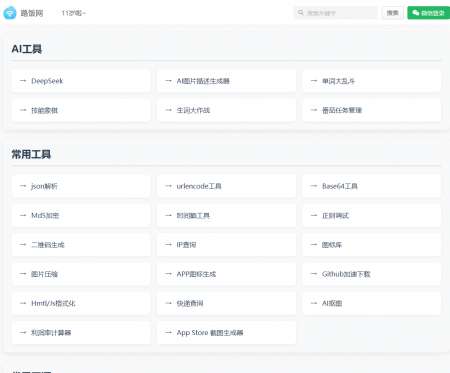Click the blue site logo icon

point(10,13)
